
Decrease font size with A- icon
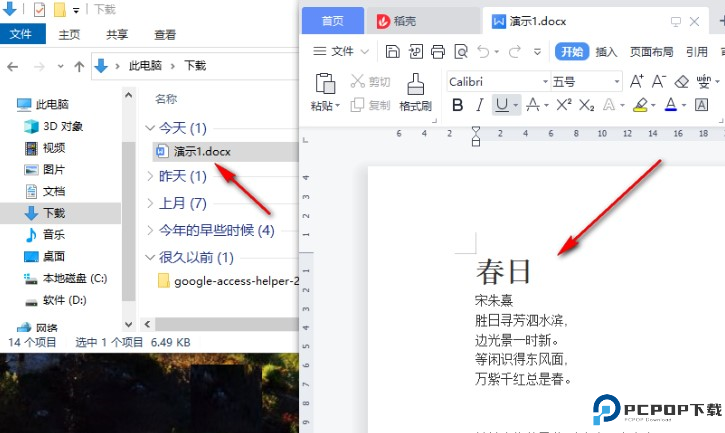click(x=658, y=81)
